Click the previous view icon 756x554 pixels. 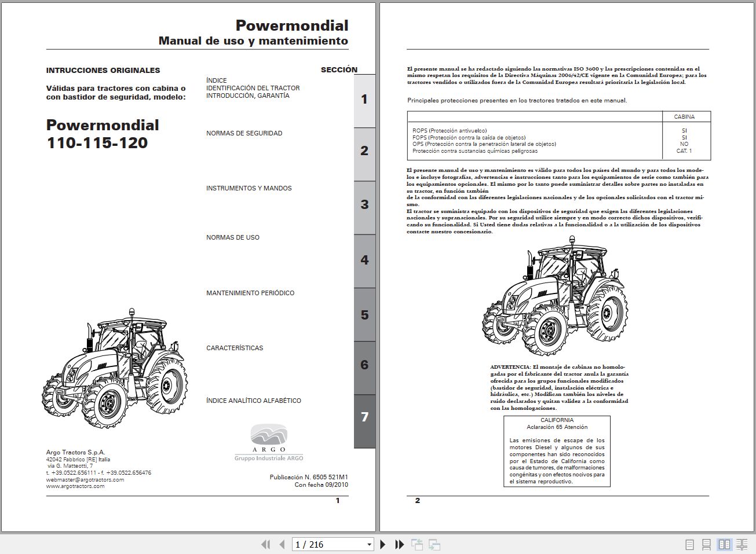[x=417, y=544]
